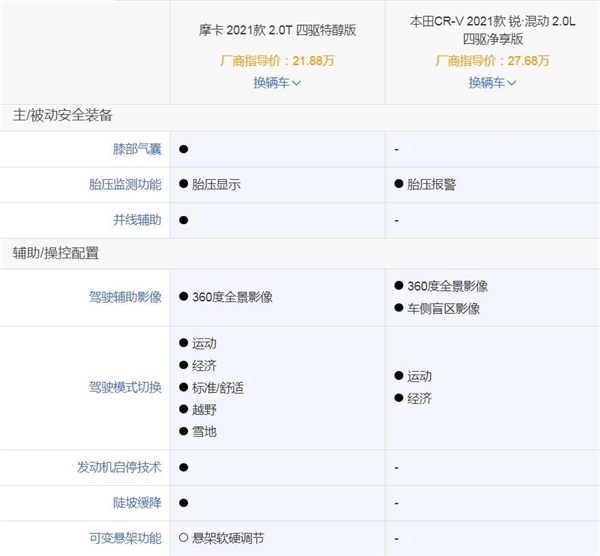Click the 越野 driving mode entry
This screenshot has width=600, height=556.
[203, 409]
